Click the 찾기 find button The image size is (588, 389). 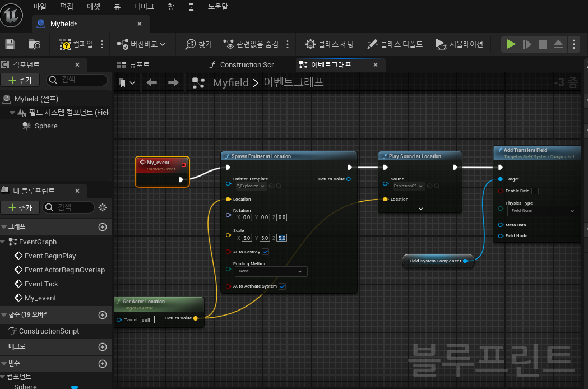[198, 44]
